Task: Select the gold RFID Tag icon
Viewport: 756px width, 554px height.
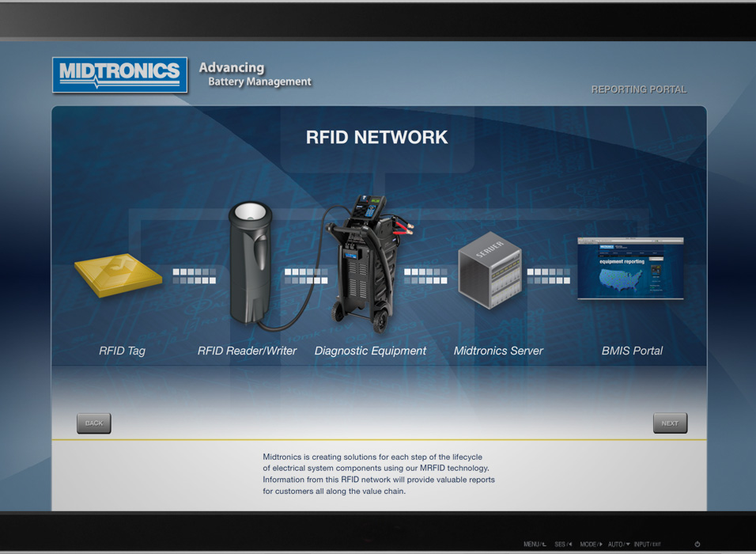Action: pyautogui.click(x=118, y=275)
